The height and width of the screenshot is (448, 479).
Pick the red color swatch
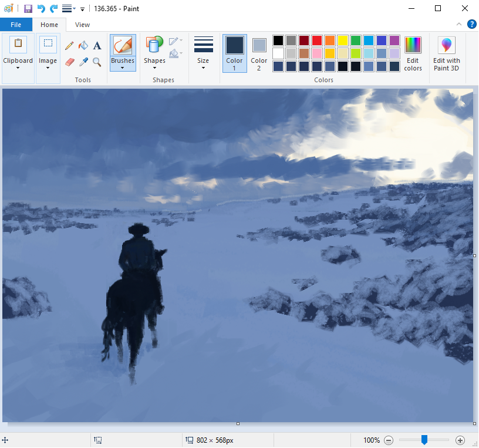[x=317, y=41]
